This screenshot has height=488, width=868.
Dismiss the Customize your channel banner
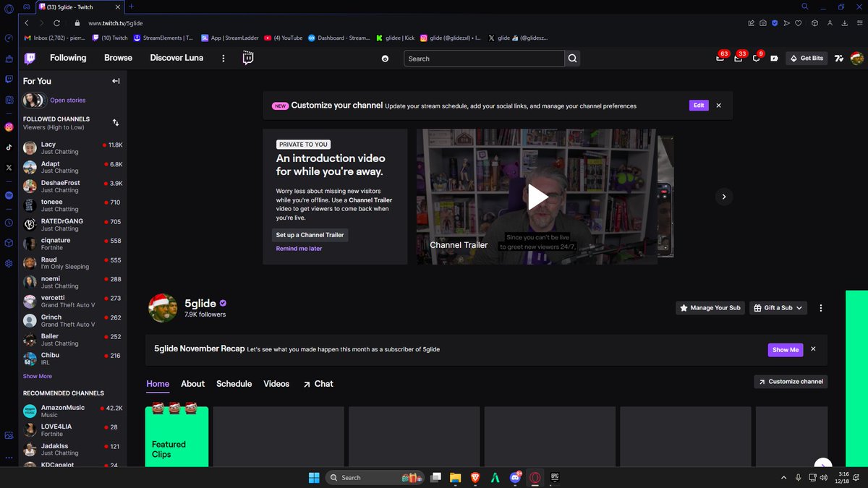point(718,106)
